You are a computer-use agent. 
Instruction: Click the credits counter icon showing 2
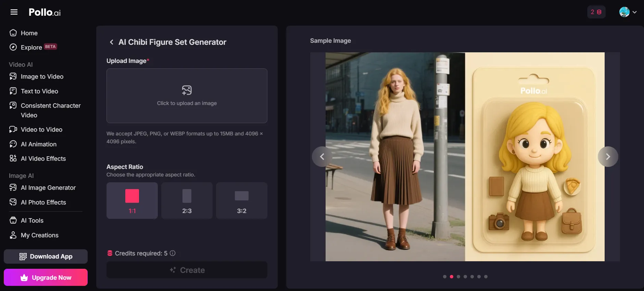[x=596, y=12]
